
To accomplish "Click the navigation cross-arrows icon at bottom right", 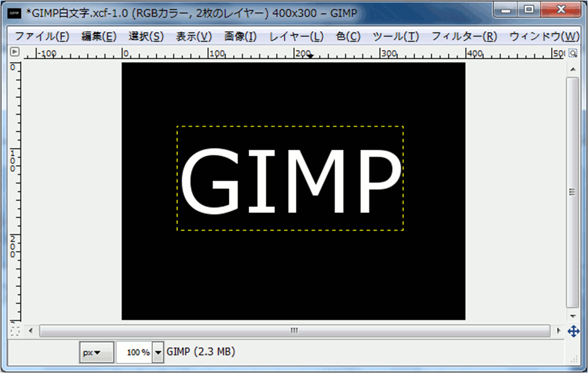I will click(x=573, y=331).
